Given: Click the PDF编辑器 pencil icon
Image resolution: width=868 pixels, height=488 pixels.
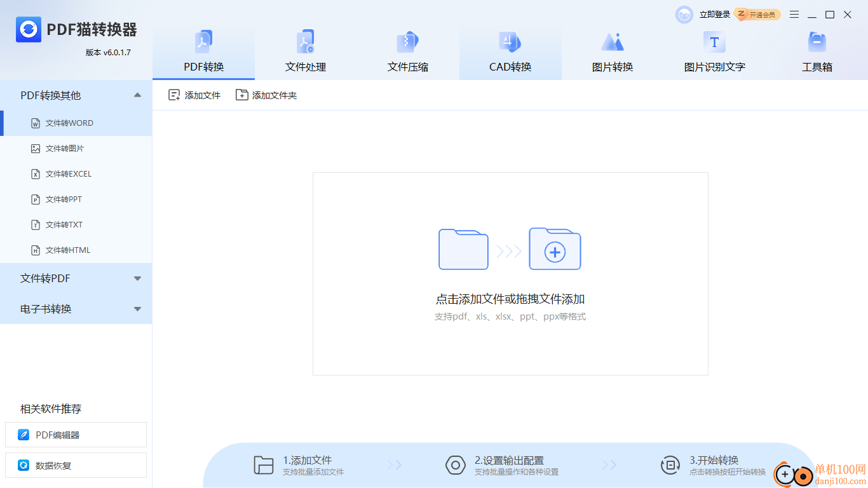Looking at the screenshot, I should pos(24,435).
